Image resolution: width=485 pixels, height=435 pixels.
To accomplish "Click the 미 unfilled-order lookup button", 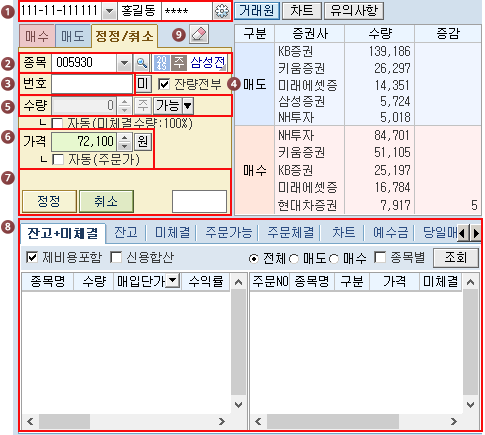I will [x=143, y=83].
